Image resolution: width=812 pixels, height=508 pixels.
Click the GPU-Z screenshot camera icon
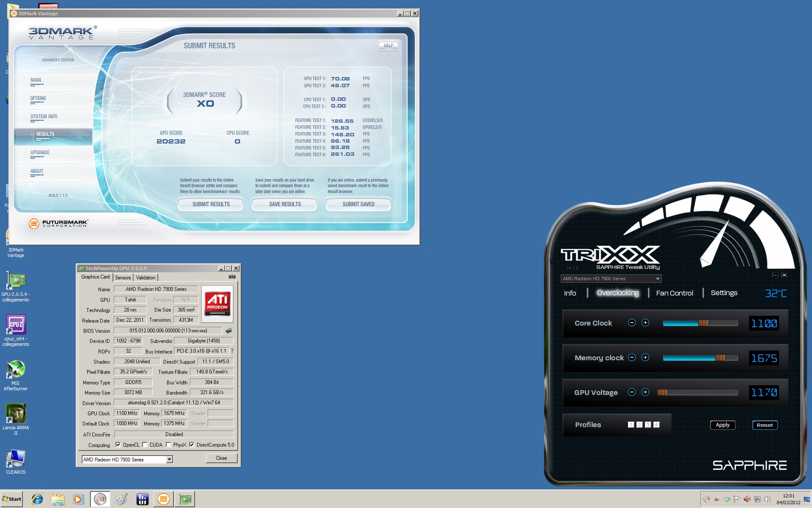pyautogui.click(x=232, y=277)
